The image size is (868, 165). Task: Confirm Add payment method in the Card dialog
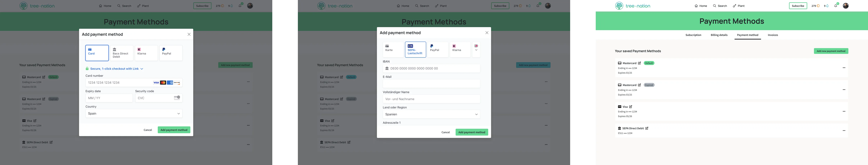(x=174, y=130)
